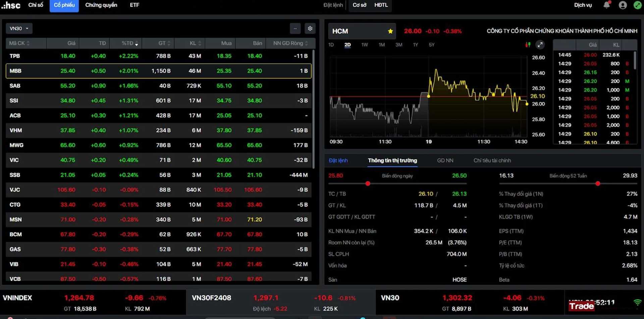Click the wifi connection status icon
Viewport: 644px width, 319px height.
(x=637, y=303)
